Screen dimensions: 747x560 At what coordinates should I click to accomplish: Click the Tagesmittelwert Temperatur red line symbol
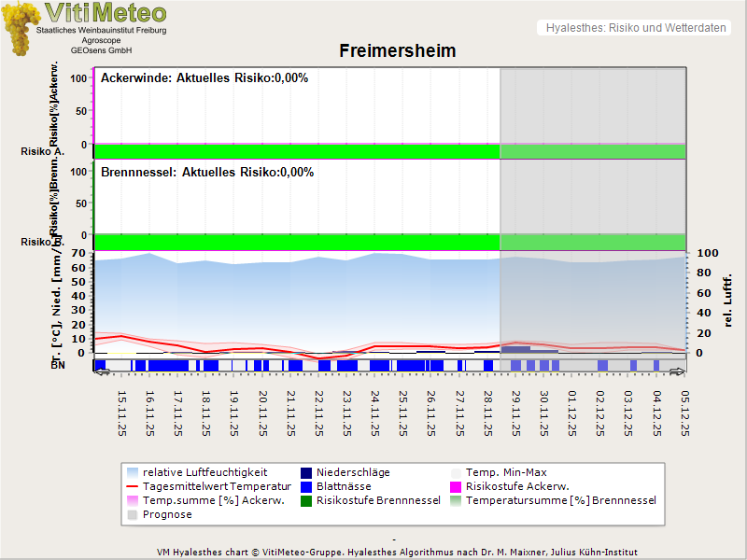[132, 486]
